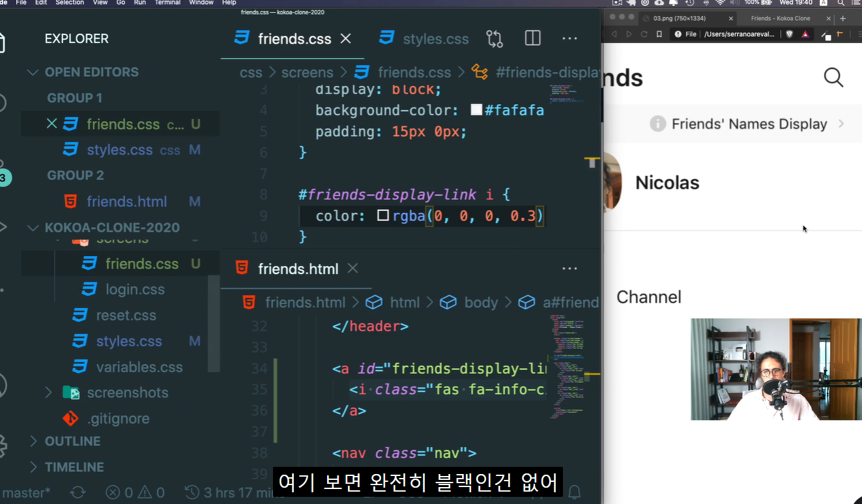Close the friends.css editor tab
The image size is (862, 504).
(x=346, y=38)
